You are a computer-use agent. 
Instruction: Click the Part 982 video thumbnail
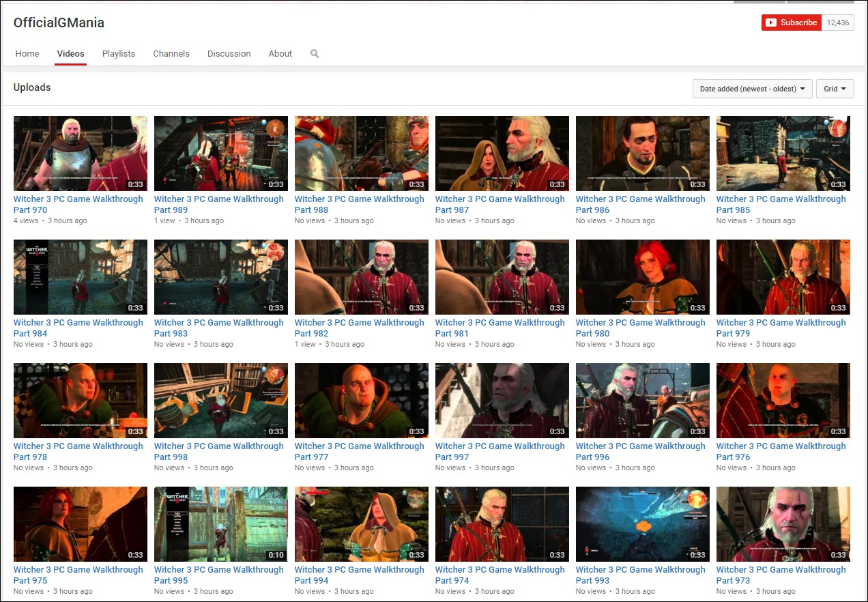pos(362,277)
